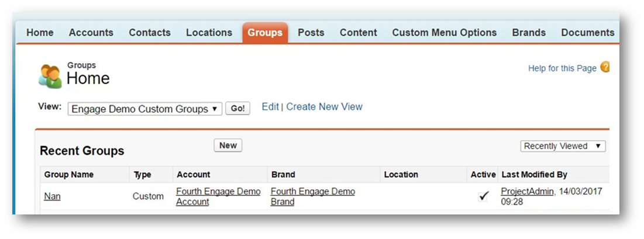Select the Posts tab
Image resolution: width=644 pixels, height=239 pixels.
click(x=311, y=33)
